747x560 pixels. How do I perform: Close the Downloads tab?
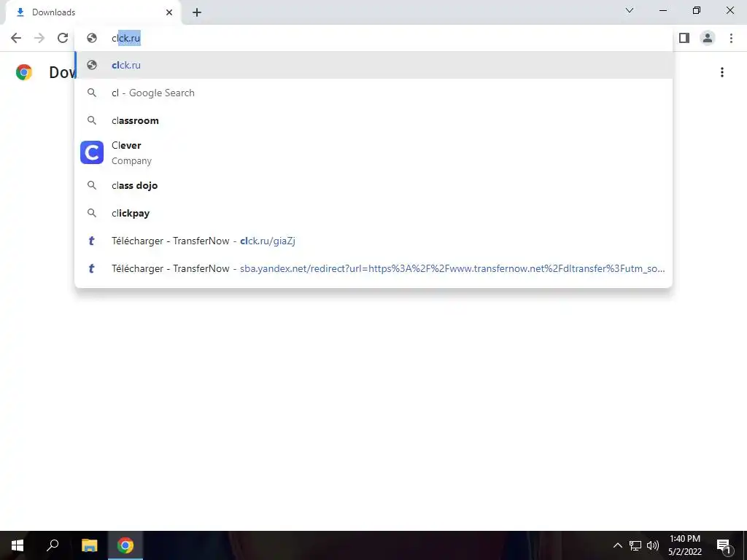point(169,12)
